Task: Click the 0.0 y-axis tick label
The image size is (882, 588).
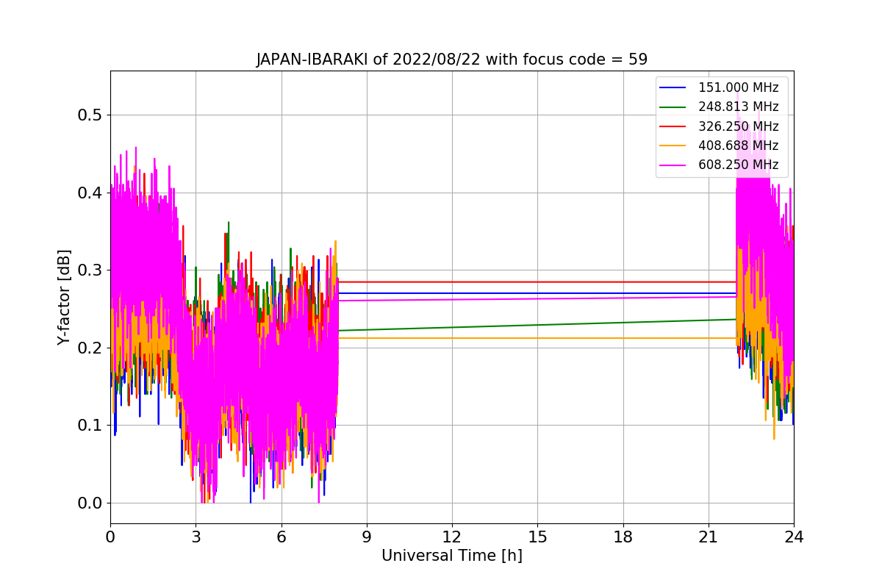Action: (90, 503)
